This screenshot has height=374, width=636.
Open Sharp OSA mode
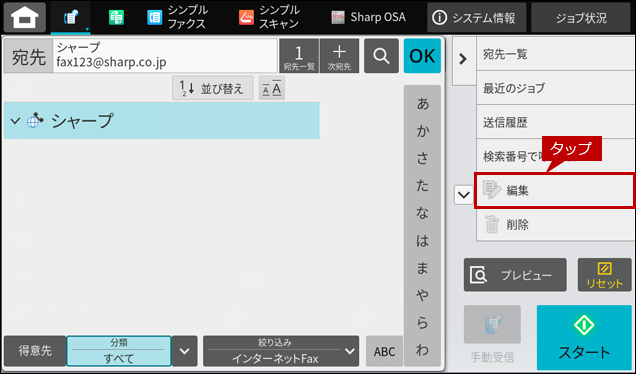point(368,17)
